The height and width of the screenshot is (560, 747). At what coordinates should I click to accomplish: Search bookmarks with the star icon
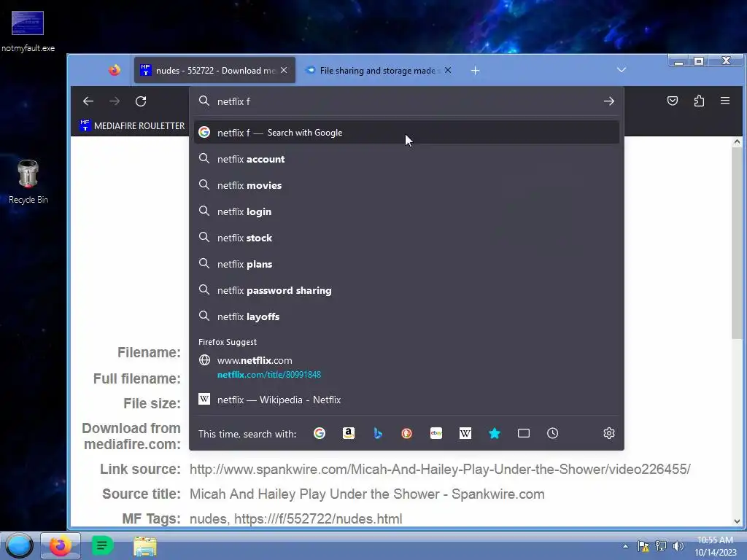pyautogui.click(x=495, y=433)
